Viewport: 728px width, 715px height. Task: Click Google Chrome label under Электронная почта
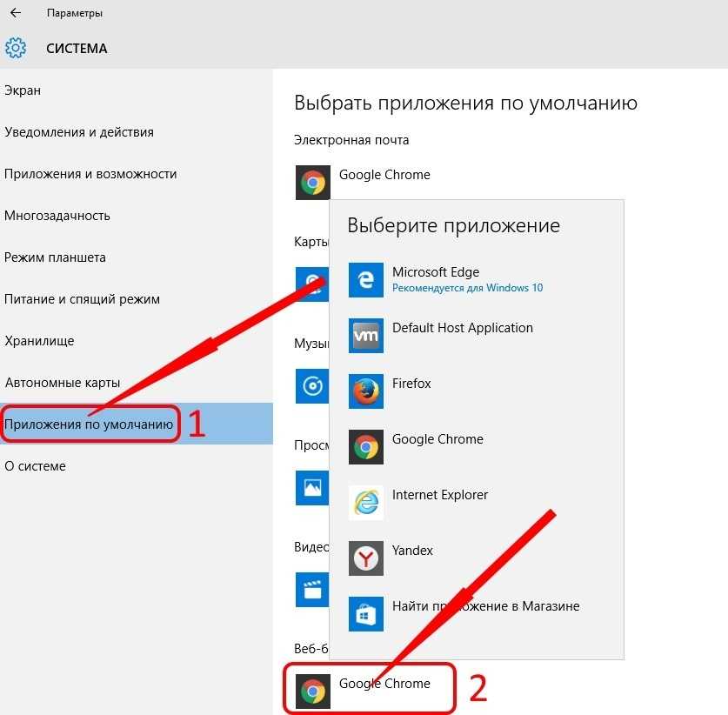click(384, 175)
